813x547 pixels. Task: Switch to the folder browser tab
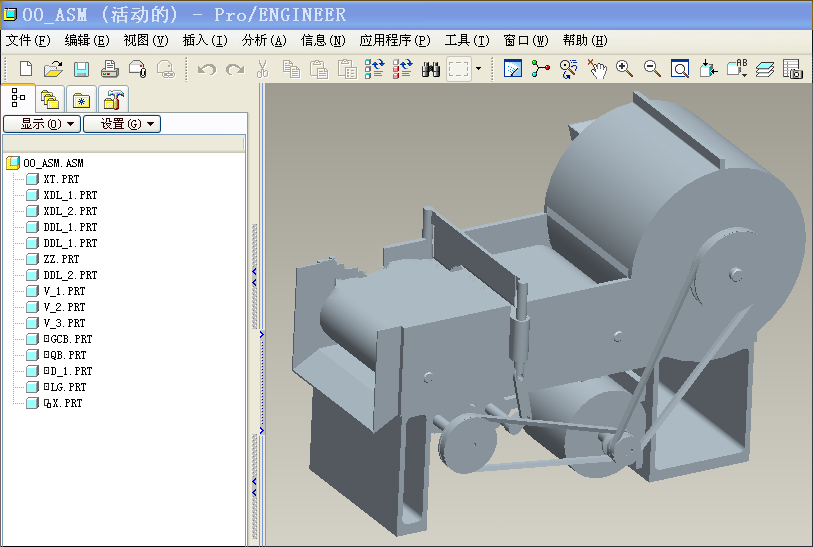(x=49, y=98)
